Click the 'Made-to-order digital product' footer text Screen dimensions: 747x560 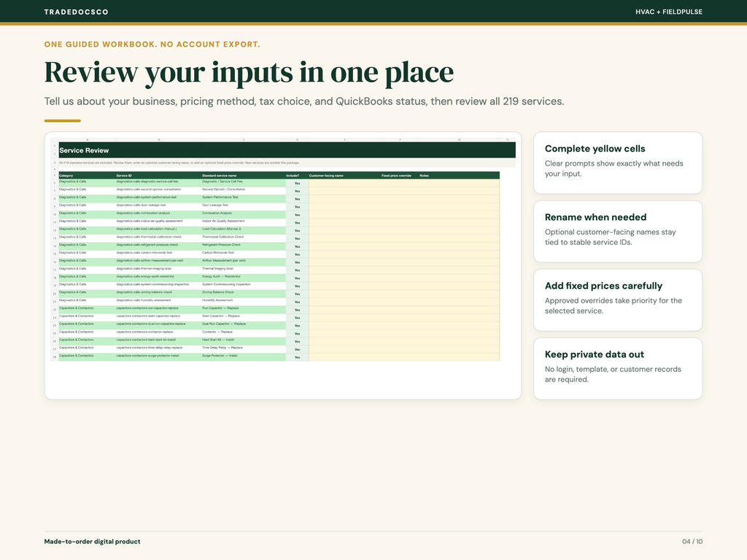(93, 542)
